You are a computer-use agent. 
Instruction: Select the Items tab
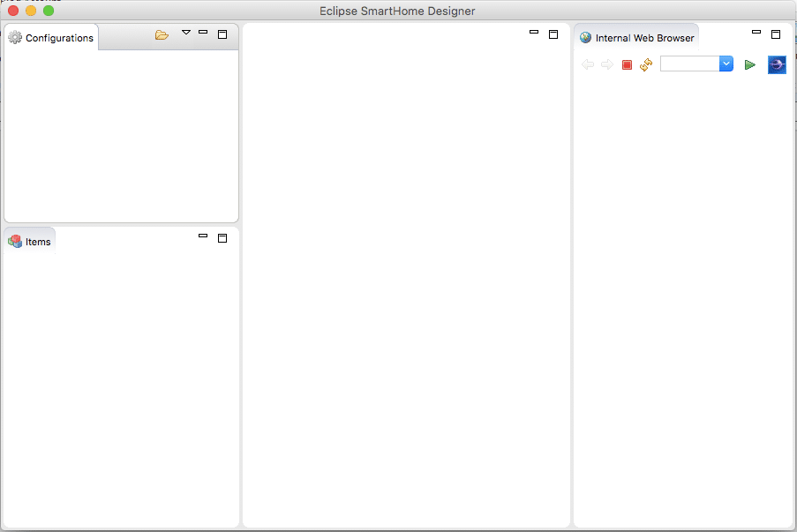[x=29, y=242]
